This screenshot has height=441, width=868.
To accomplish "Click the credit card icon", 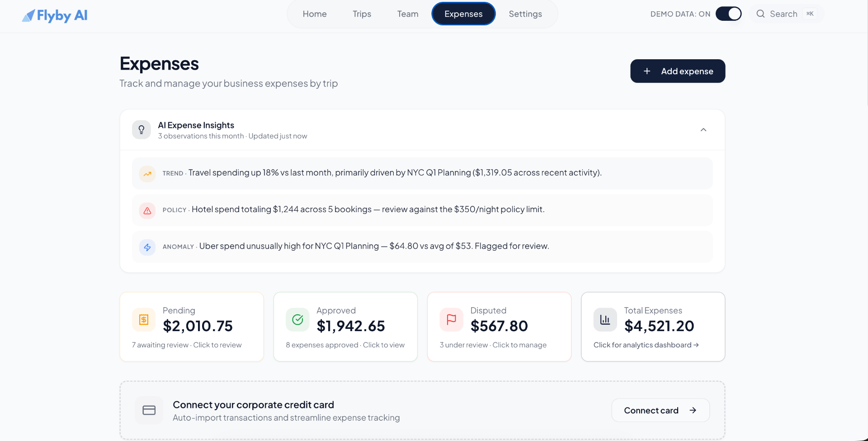I will tap(149, 410).
